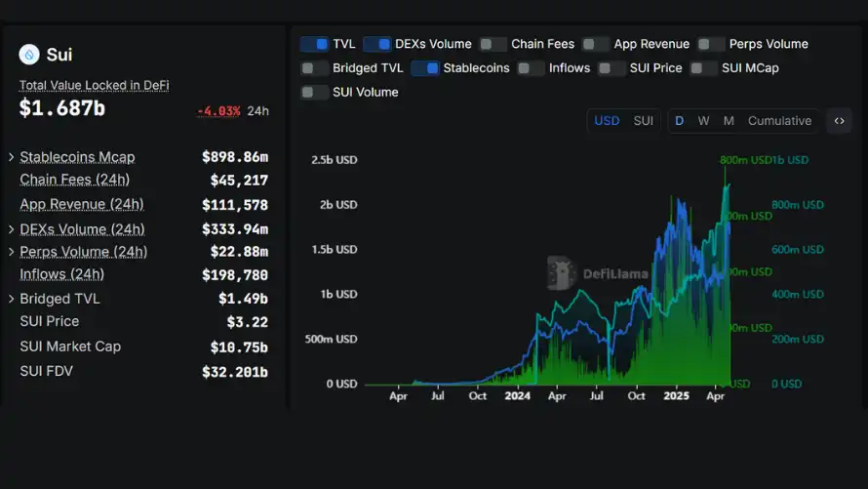Screen dimensions: 868x489
Task: Toggle the DEXs Volume chart series
Action: point(377,44)
